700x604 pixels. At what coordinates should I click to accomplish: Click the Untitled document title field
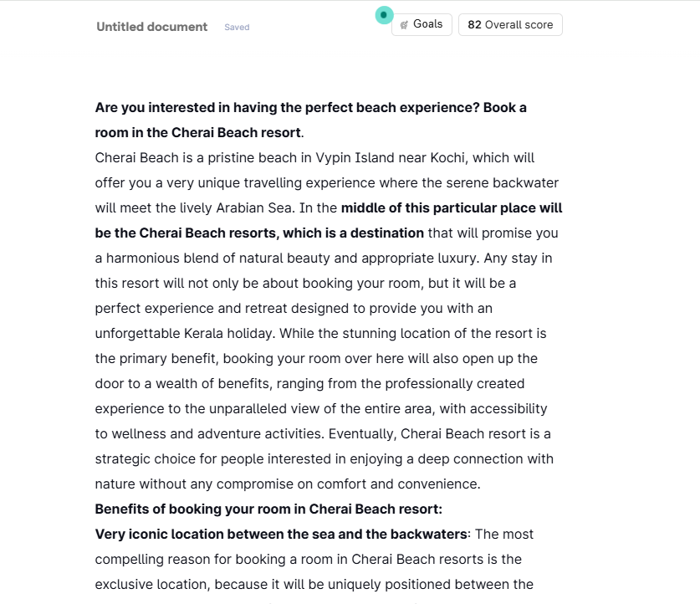point(151,27)
